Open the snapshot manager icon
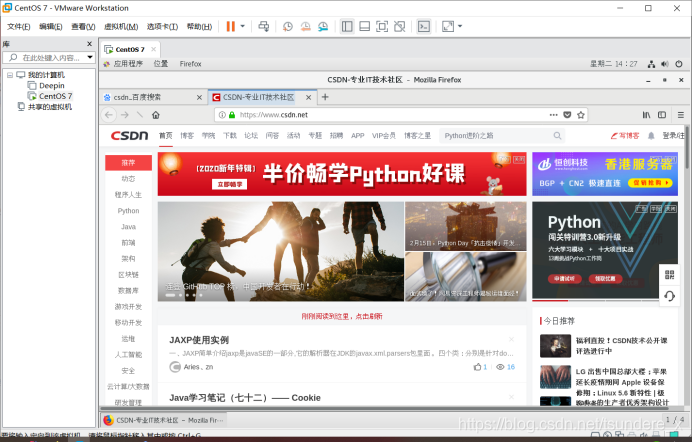 pyautogui.click(x=323, y=26)
